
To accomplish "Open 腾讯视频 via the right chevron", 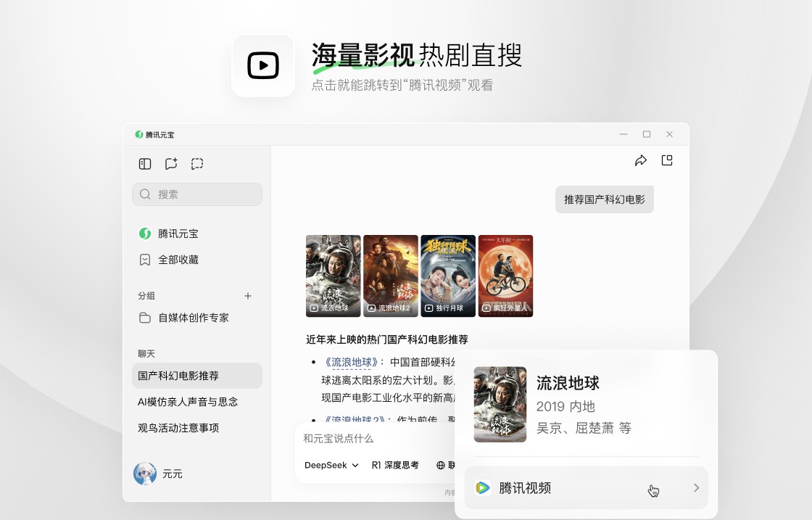I will coord(696,488).
